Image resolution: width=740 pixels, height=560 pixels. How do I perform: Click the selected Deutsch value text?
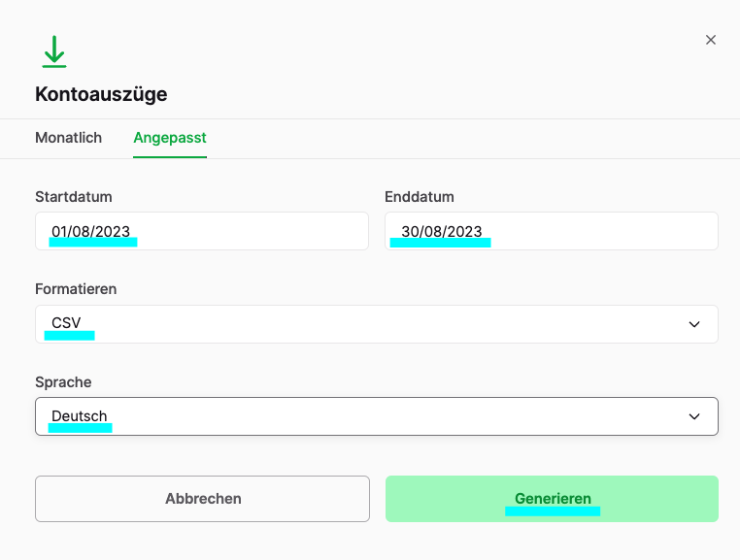tap(80, 416)
